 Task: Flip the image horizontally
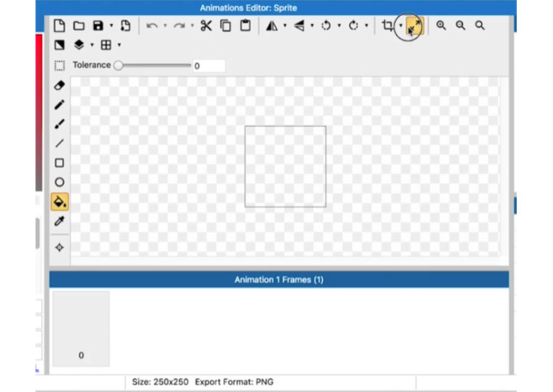272,26
